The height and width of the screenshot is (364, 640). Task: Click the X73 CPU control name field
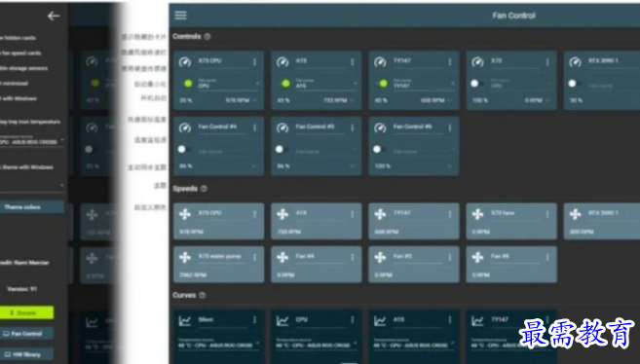click(223, 61)
